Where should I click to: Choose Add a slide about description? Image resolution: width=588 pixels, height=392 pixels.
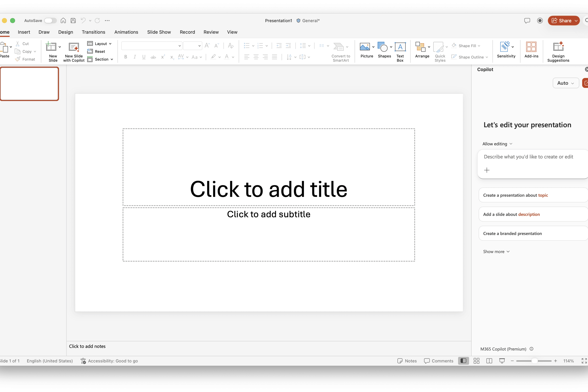click(x=533, y=214)
